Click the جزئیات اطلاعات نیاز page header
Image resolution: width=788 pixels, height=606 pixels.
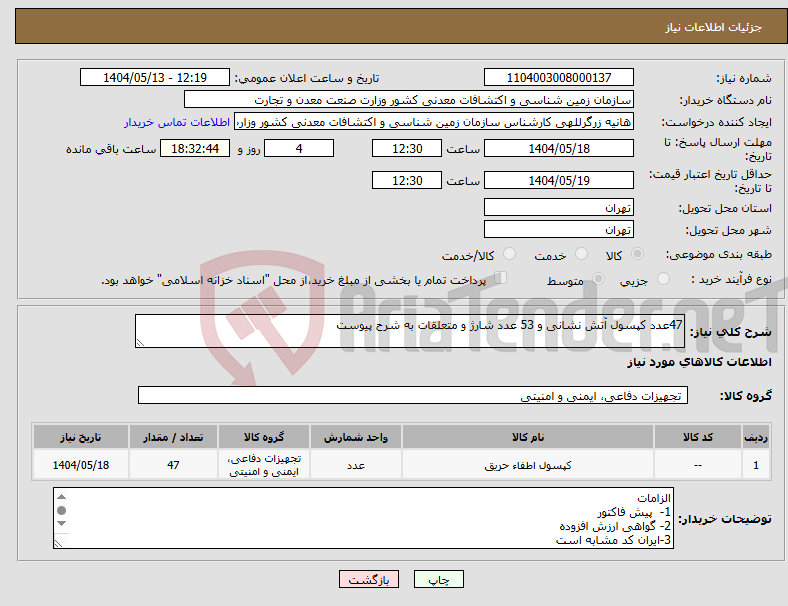pos(714,27)
